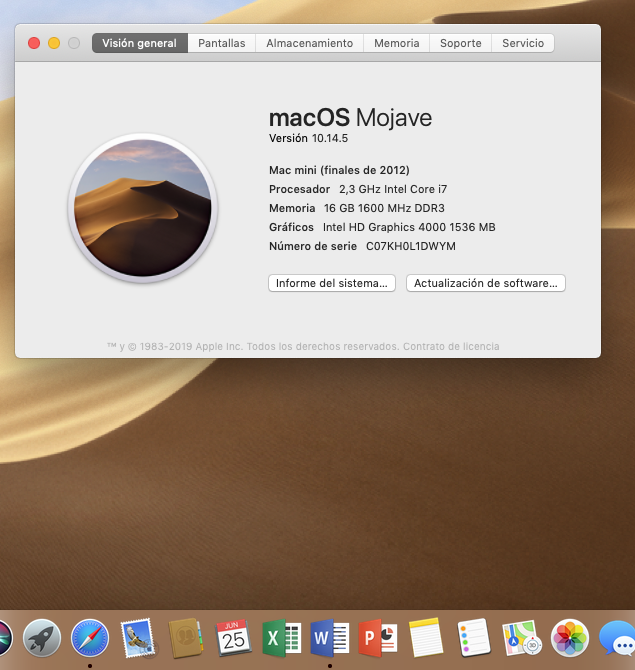
Task: Click the macOS Mojave title
Action: pyautogui.click(x=350, y=118)
